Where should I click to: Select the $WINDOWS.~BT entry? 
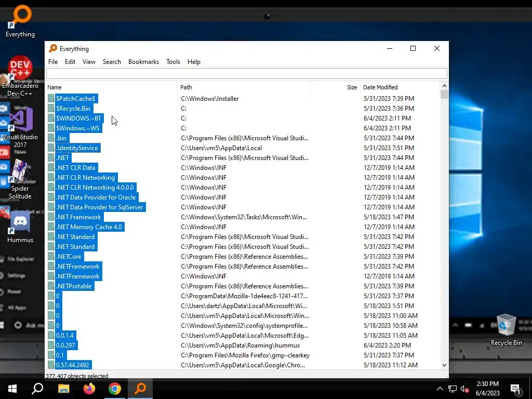[x=78, y=118]
